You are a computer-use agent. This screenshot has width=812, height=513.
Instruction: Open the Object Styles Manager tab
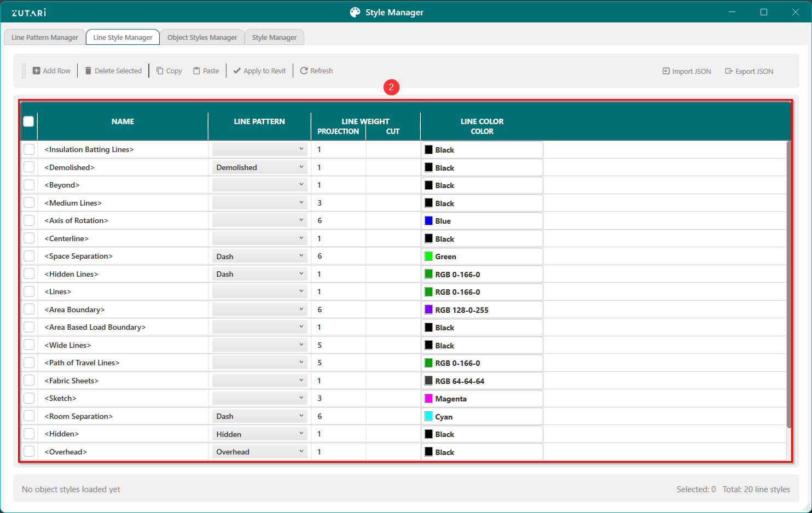coord(202,37)
